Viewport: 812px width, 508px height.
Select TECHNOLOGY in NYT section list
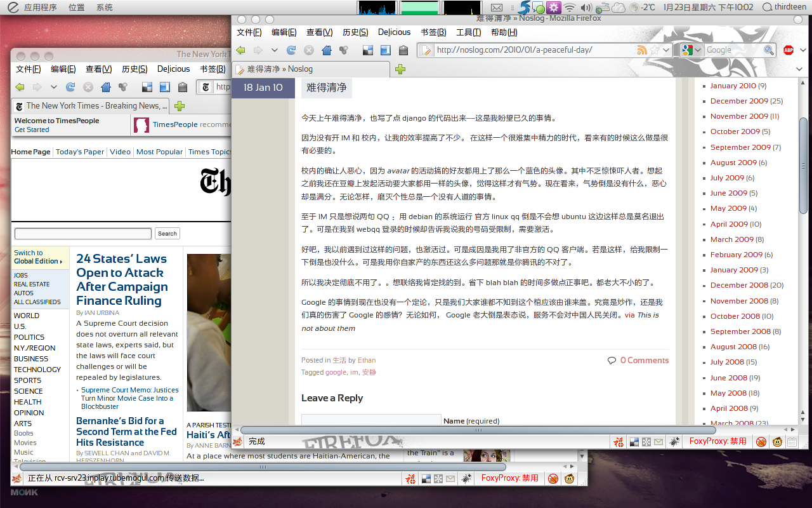click(37, 370)
